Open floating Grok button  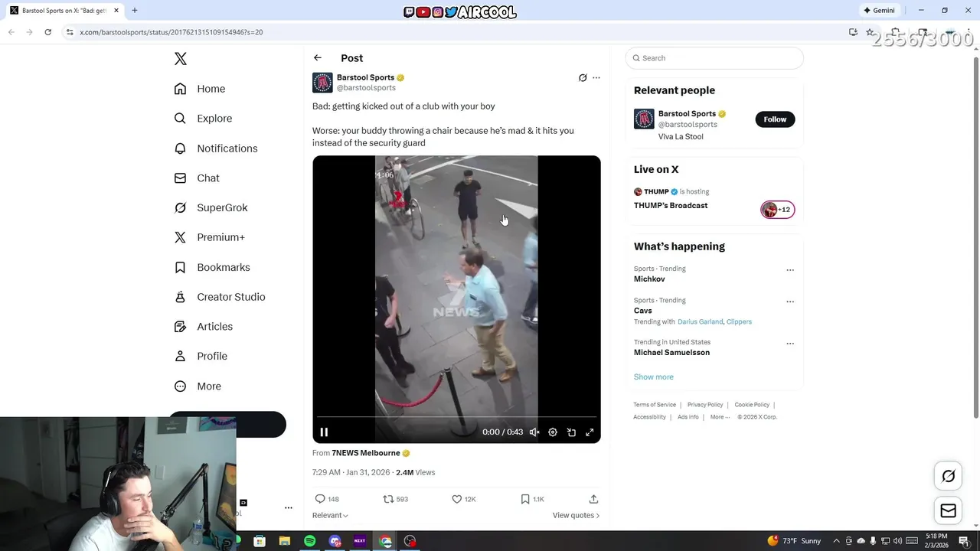(x=948, y=477)
